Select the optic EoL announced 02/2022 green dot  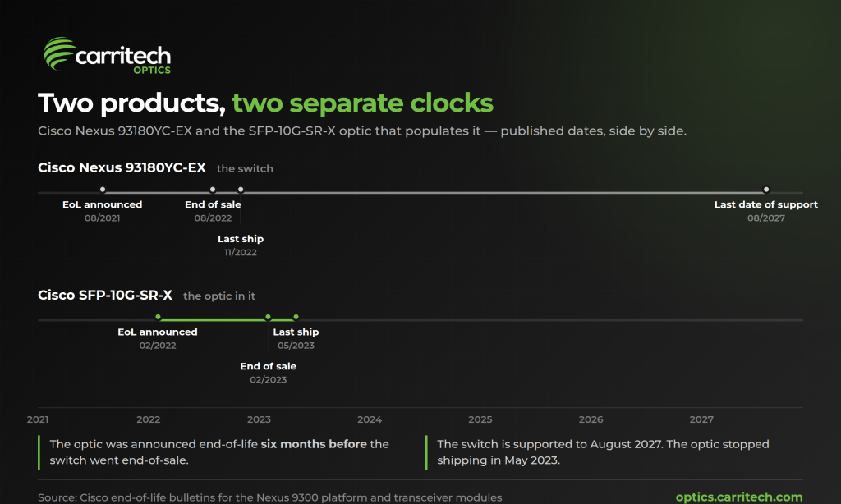(x=158, y=317)
